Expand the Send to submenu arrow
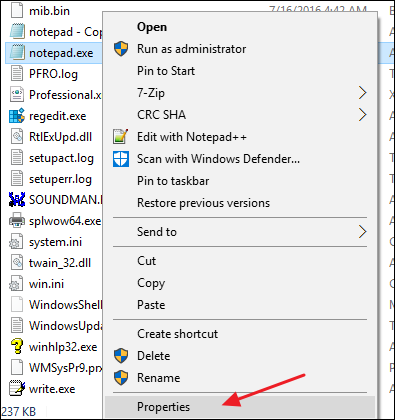The height and width of the screenshot is (420, 395). coord(363,232)
